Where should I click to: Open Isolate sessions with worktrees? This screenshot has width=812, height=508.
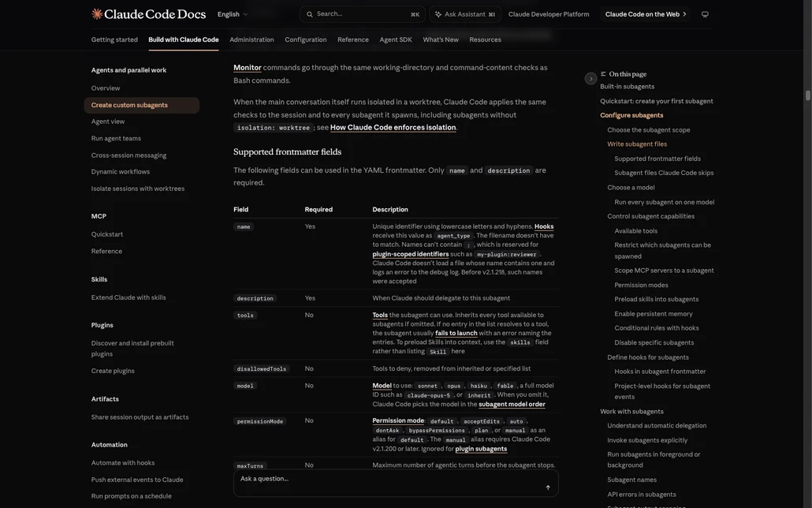click(138, 189)
